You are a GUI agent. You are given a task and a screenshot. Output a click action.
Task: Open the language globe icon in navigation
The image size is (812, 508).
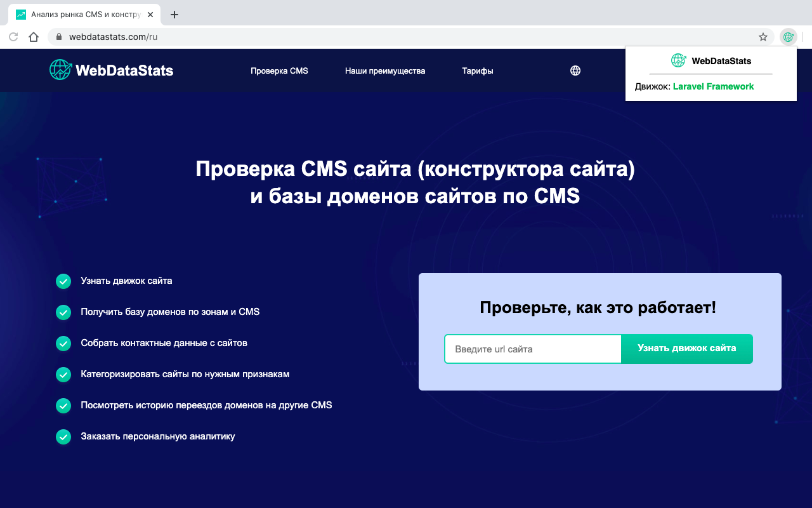coord(575,70)
